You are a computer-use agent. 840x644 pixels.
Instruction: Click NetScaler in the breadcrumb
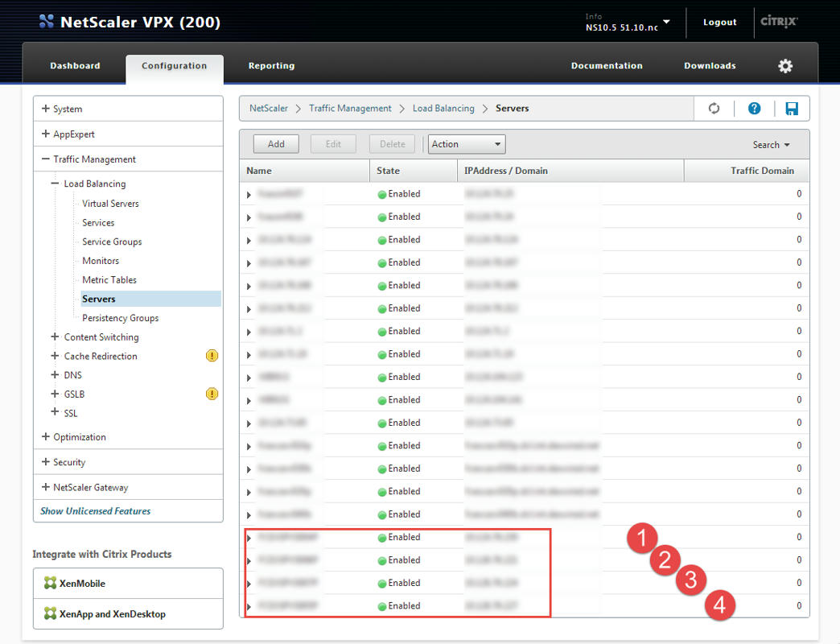tap(269, 108)
